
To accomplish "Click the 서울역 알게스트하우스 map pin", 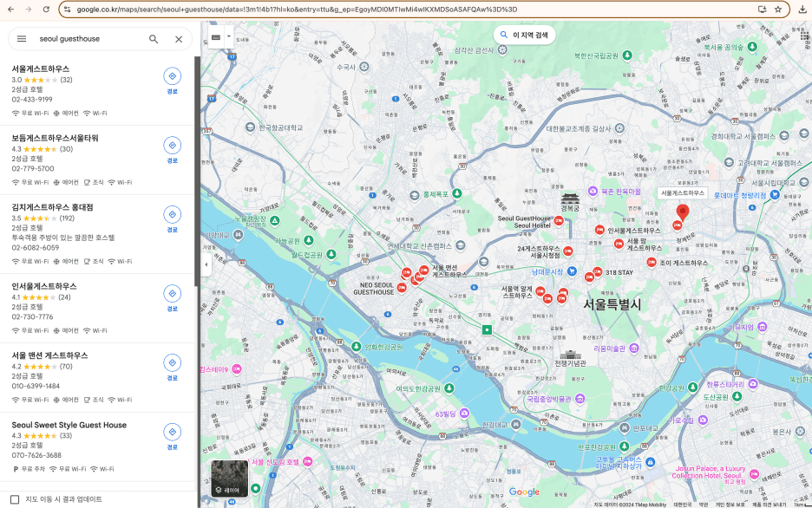I will [540, 291].
